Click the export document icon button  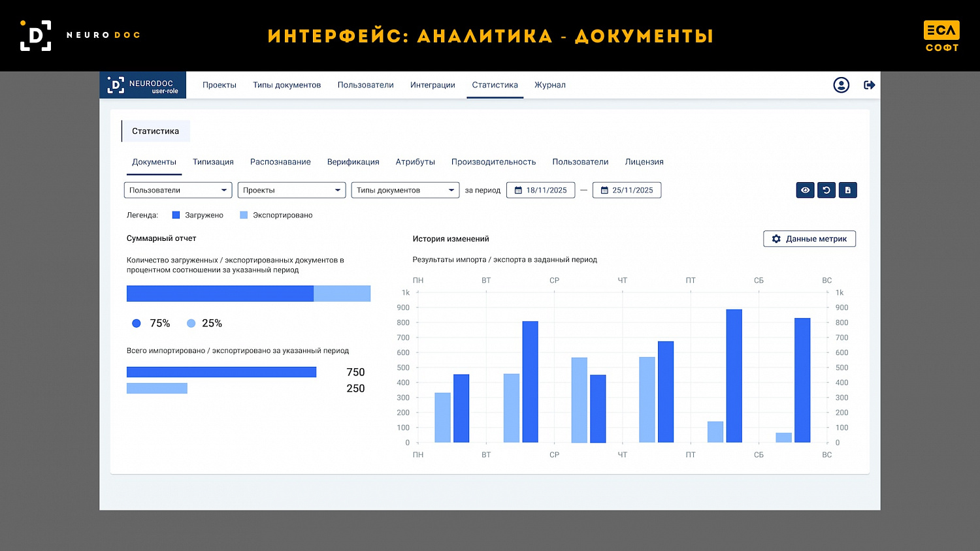point(848,190)
